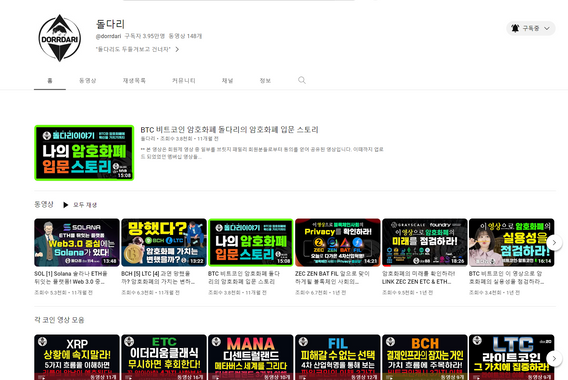
Task: Open the SOLANA Web3.0 video thumbnail
Action: pyautogui.click(x=77, y=242)
